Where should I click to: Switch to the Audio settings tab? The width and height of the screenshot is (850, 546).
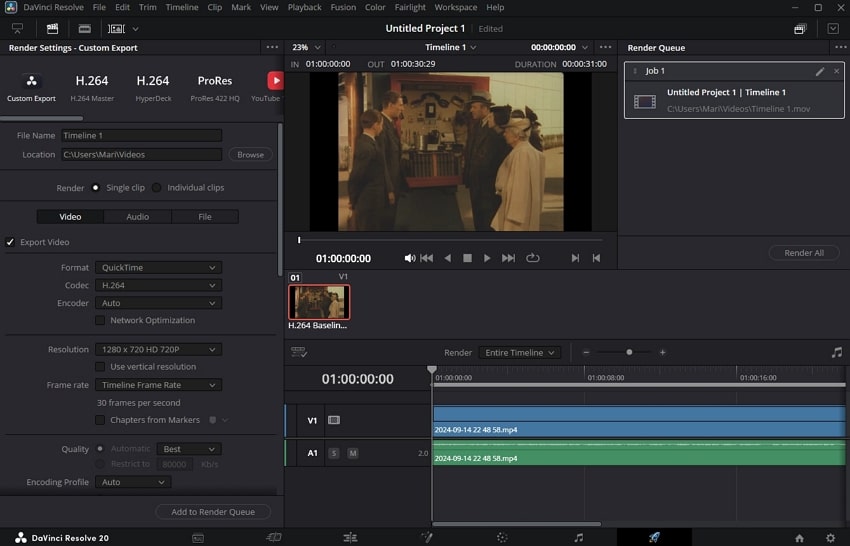tap(137, 217)
